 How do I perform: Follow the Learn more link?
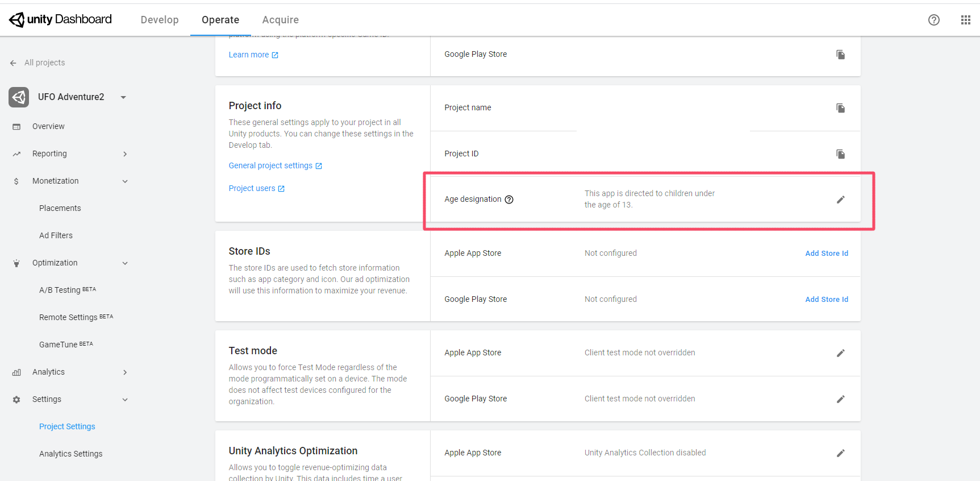pos(249,55)
